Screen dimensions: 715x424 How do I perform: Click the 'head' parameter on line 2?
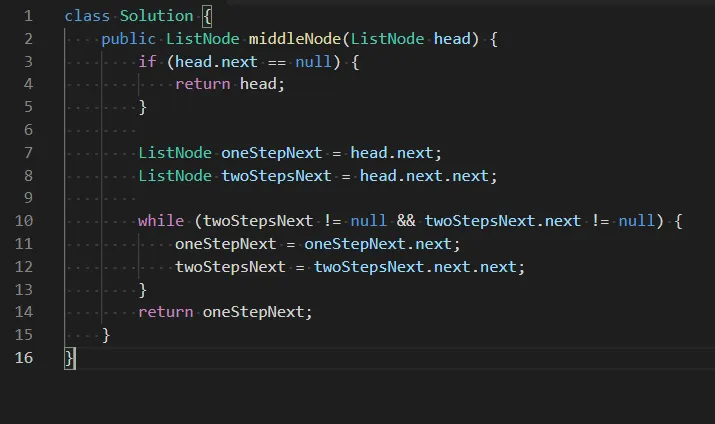[452, 39]
